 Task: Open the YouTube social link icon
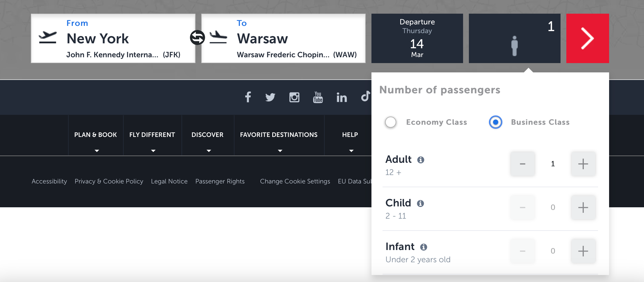(x=318, y=97)
